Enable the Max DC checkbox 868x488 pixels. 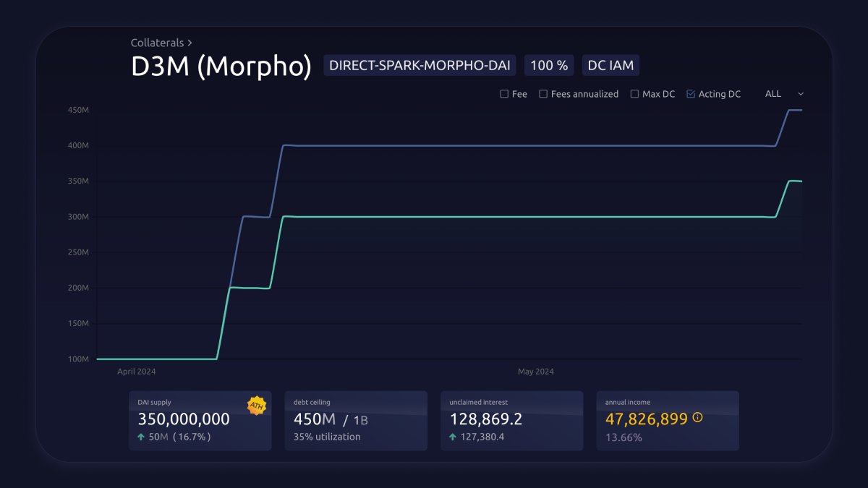tap(634, 94)
